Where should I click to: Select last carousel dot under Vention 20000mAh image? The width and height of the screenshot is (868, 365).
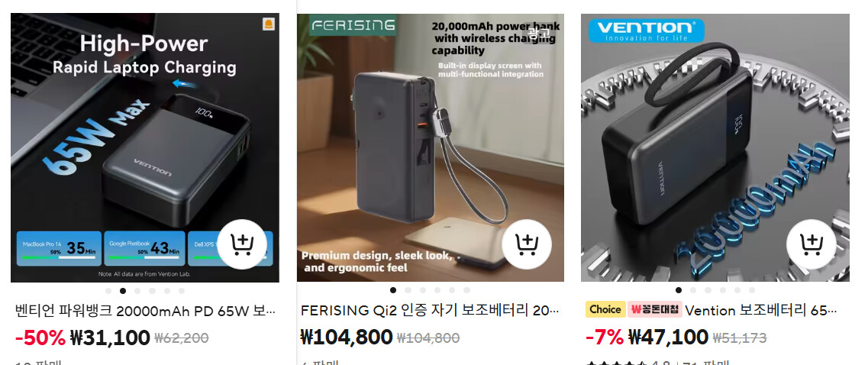click(752, 290)
